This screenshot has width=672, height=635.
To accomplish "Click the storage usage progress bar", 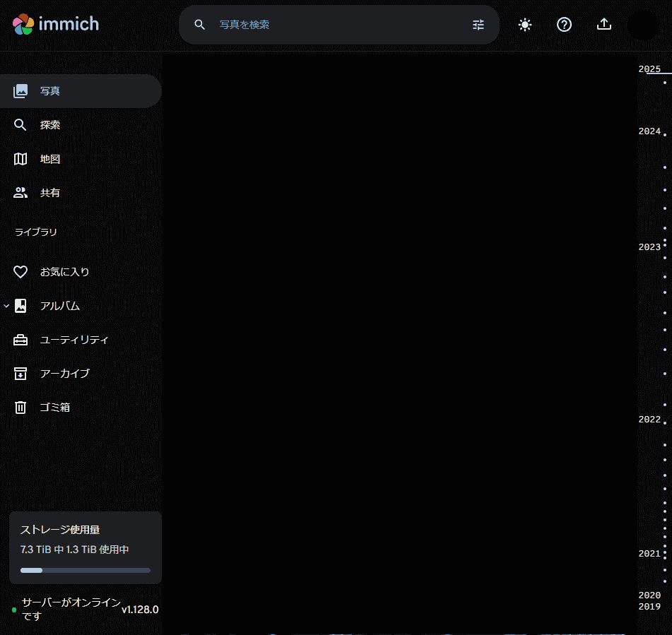I will [85, 570].
